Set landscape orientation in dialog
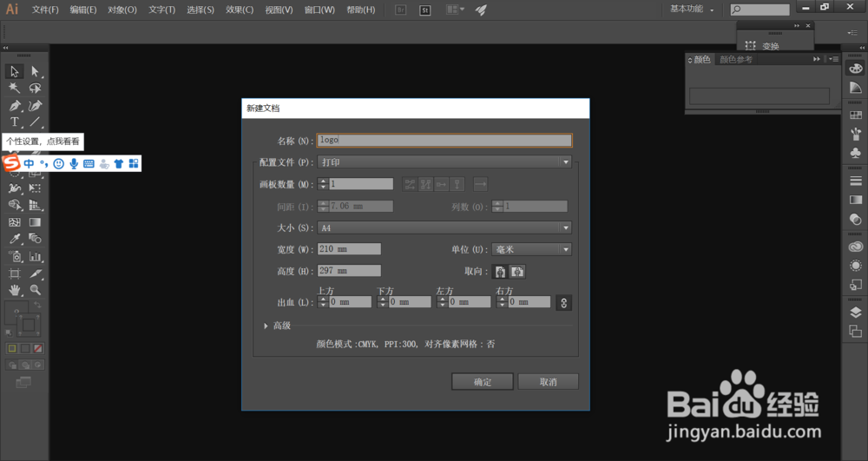This screenshot has width=868, height=461. 517,272
